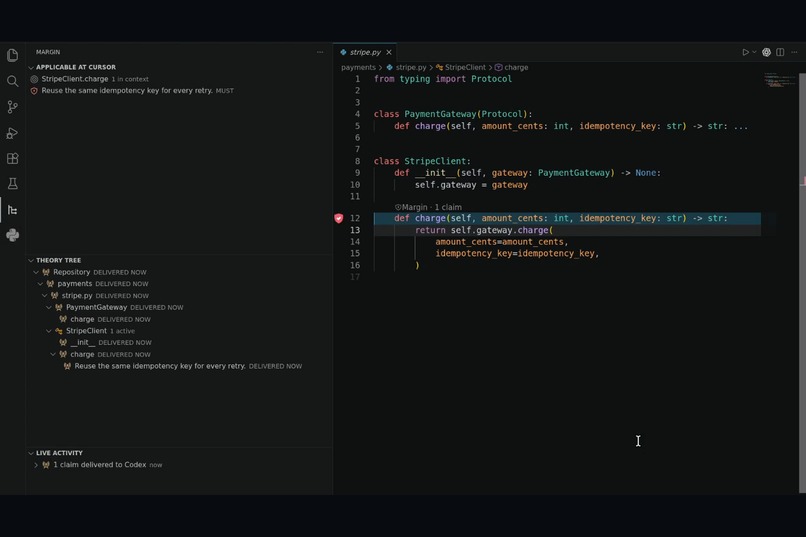Open the run options dropdown arrow
Viewport: 806px width, 537px height.
tap(754, 52)
